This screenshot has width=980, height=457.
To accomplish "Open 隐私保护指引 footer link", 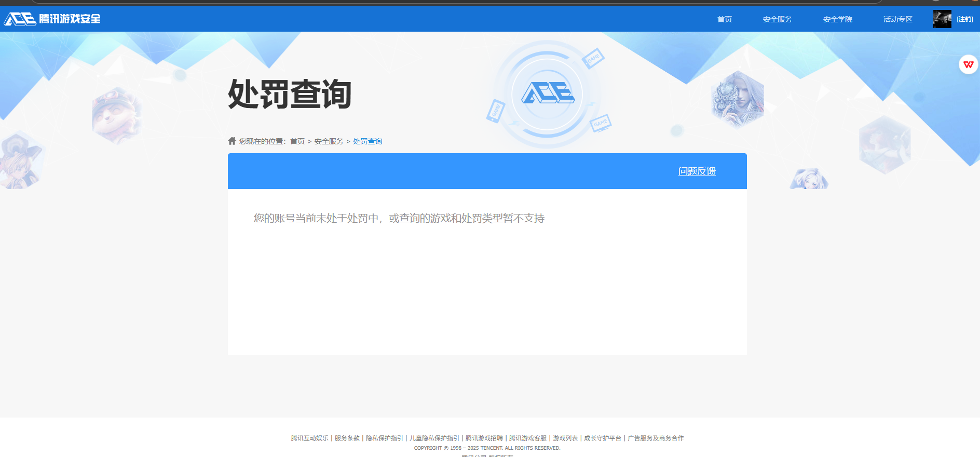I will [x=384, y=438].
